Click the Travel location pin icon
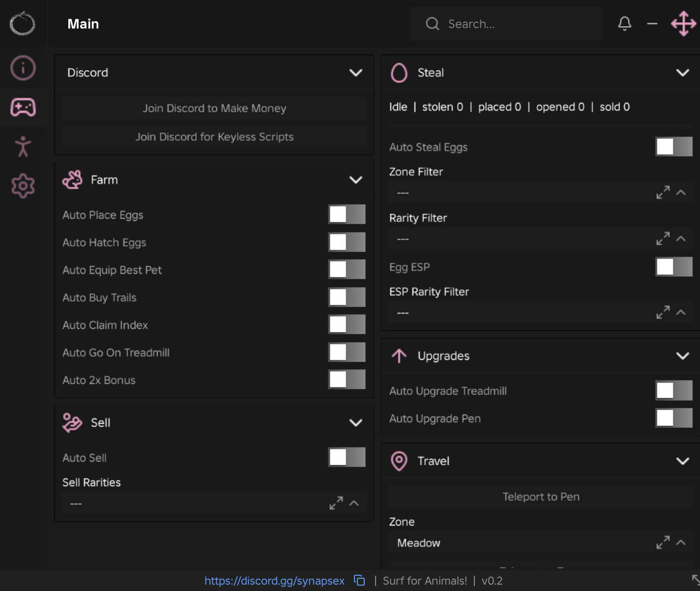This screenshot has width=700, height=591. 399,461
